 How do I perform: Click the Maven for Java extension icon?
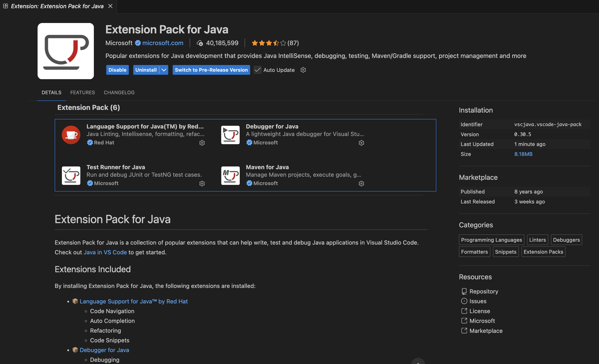230,176
